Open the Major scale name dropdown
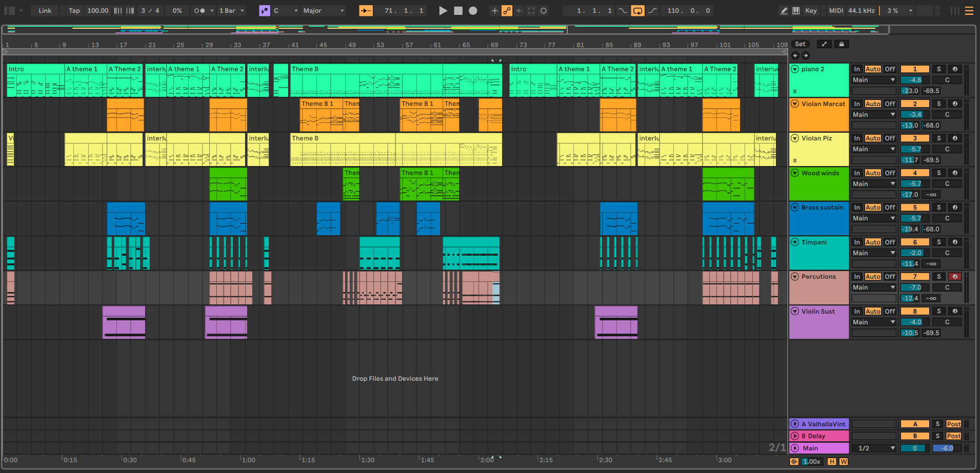 (324, 11)
